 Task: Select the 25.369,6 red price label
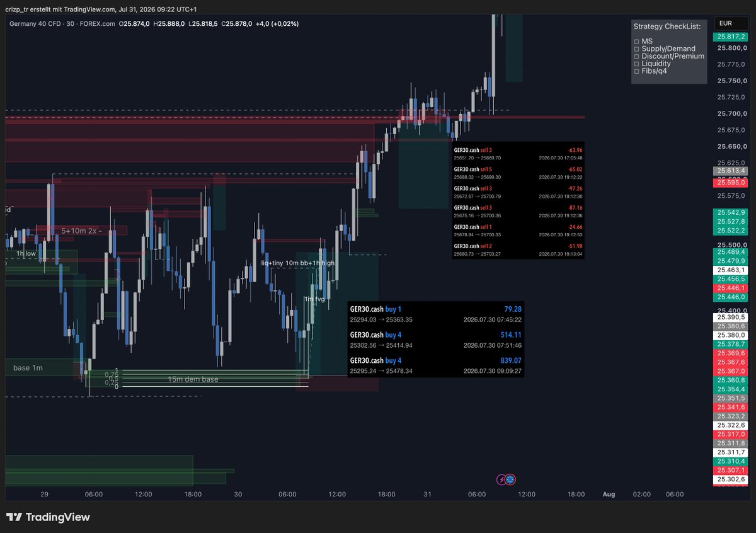click(730, 353)
